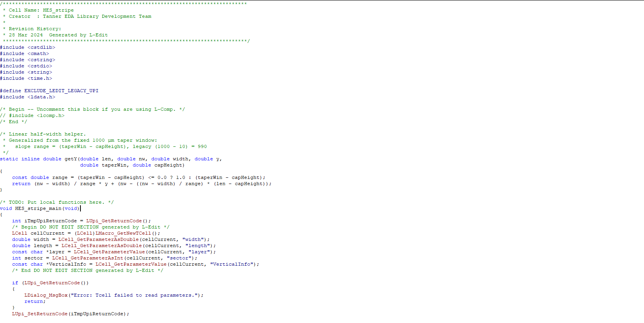The height and width of the screenshot is (323, 644).
Task: Click the #include <time.h> directive
Action: click(x=26, y=78)
